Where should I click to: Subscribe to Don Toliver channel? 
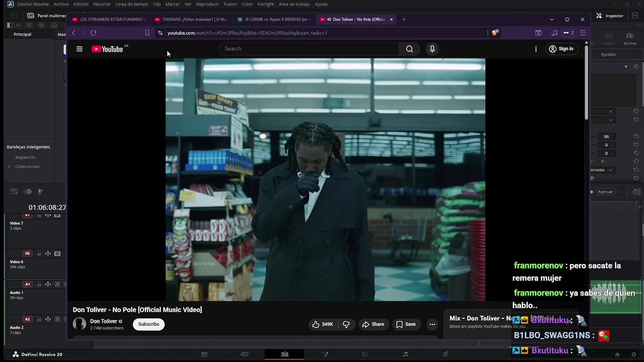click(x=148, y=324)
